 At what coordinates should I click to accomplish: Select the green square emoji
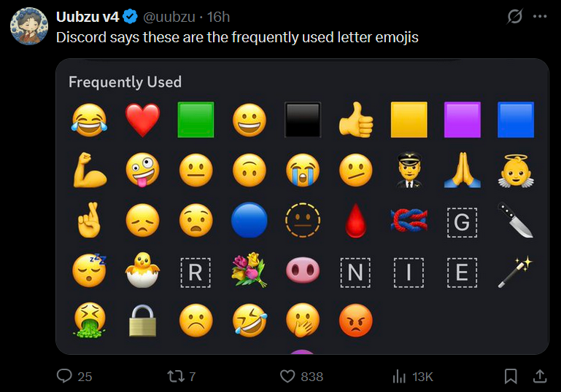(196, 119)
